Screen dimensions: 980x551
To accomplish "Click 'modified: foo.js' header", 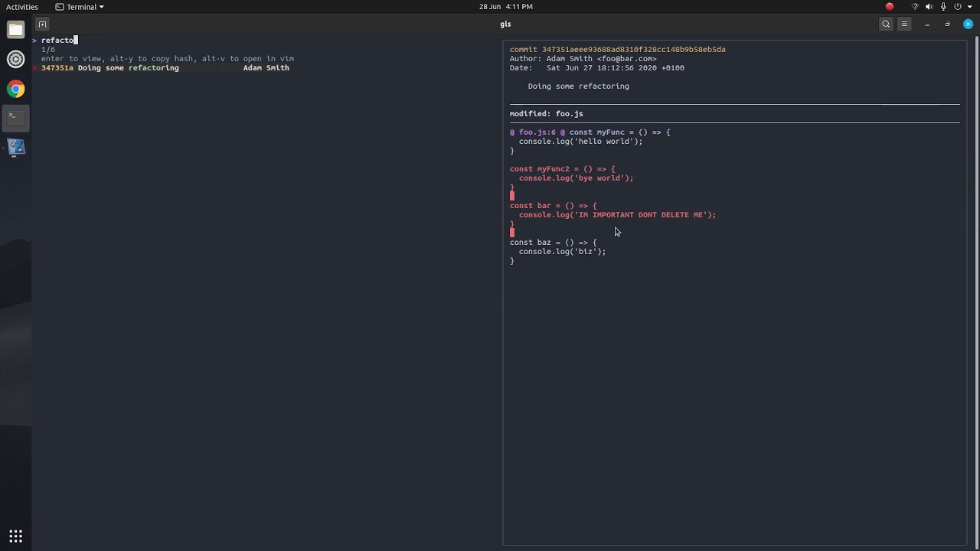I will click(x=547, y=113).
